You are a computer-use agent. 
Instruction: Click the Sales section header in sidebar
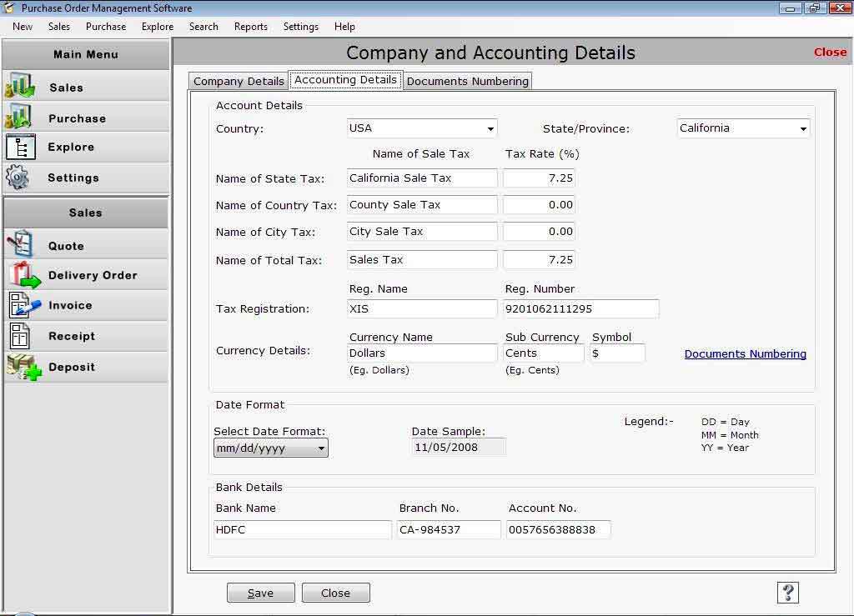click(86, 213)
